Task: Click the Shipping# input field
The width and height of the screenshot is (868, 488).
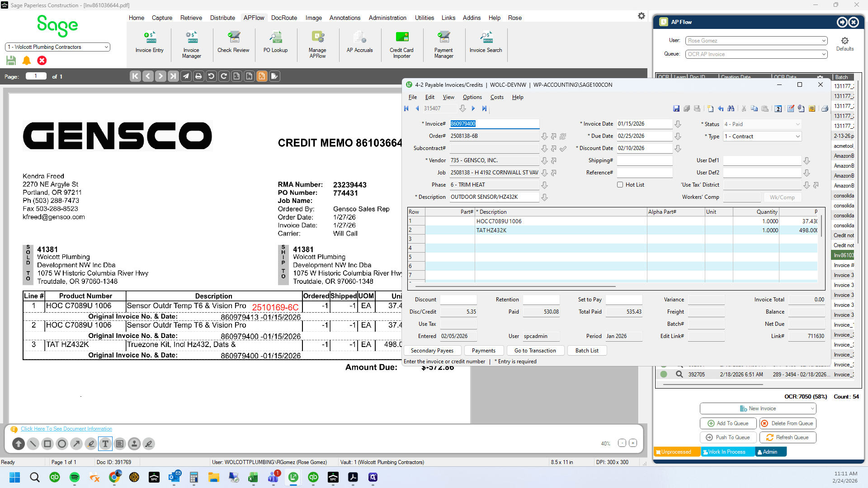Action: coord(644,160)
